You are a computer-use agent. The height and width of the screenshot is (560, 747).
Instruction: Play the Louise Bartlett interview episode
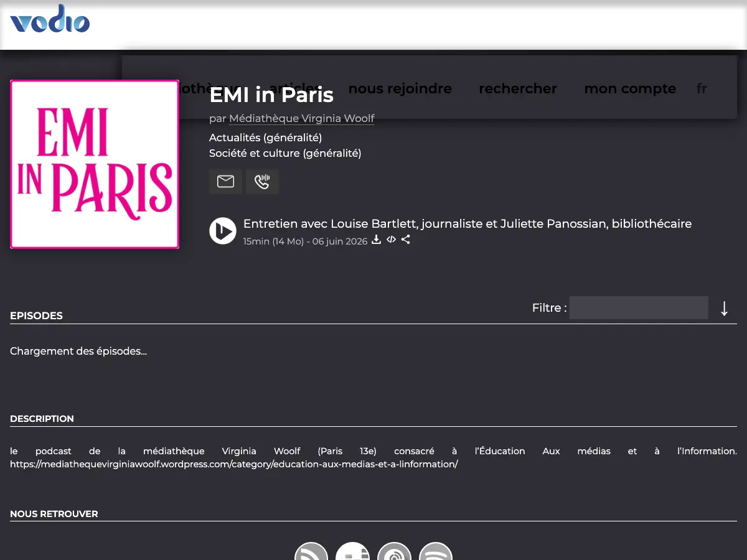point(223,231)
